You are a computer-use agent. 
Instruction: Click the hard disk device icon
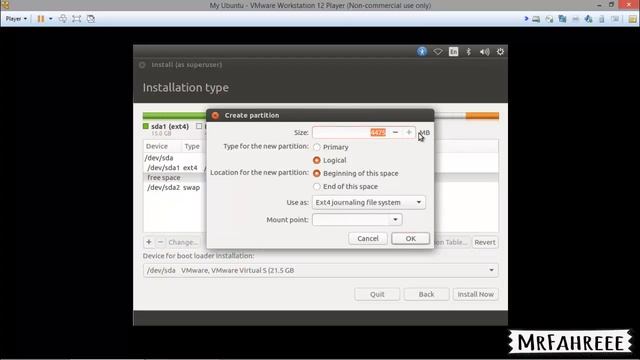[536, 19]
